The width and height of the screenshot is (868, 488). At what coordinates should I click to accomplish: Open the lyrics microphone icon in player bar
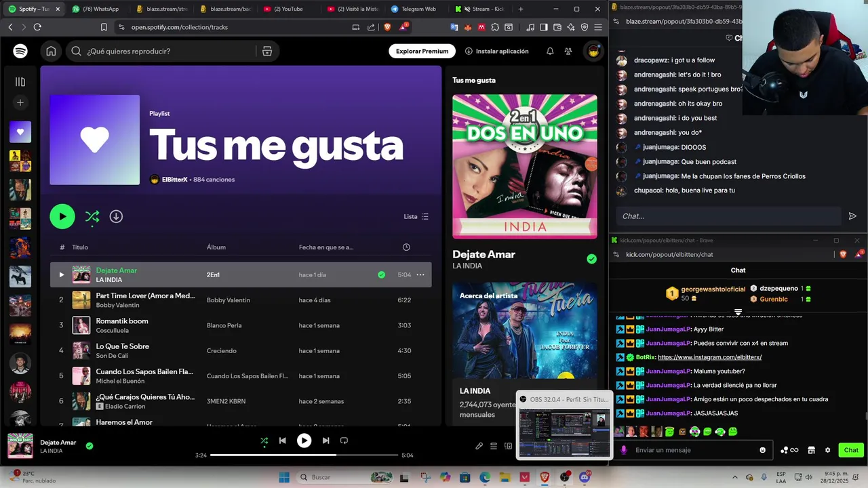tap(479, 446)
